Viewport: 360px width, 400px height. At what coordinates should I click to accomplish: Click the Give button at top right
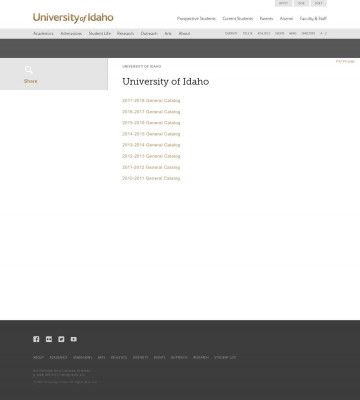301,3
